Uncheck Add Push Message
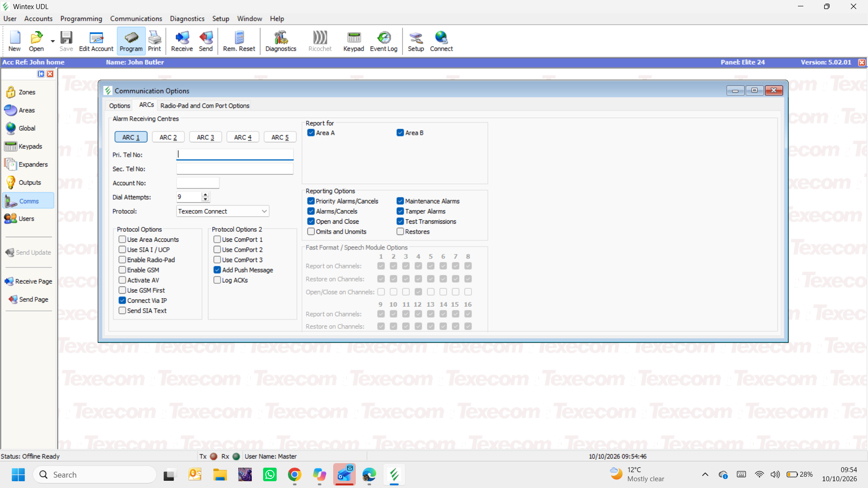The image size is (868, 488). tap(217, 270)
